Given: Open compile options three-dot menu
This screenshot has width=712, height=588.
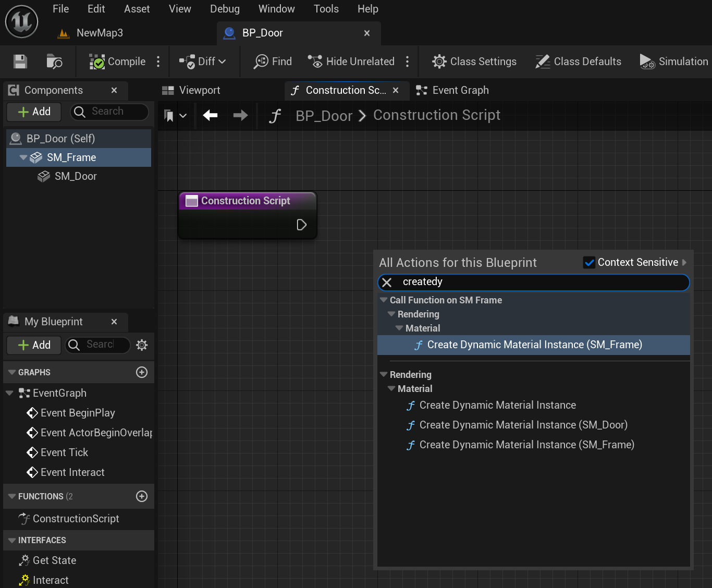Looking at the screenshot, I should [158, 62].
